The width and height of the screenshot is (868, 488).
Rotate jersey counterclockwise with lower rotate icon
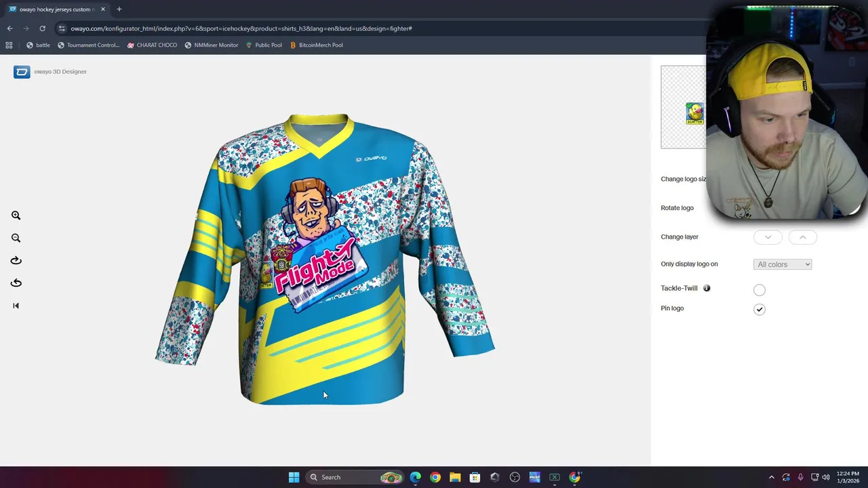(x=16, y=283)
